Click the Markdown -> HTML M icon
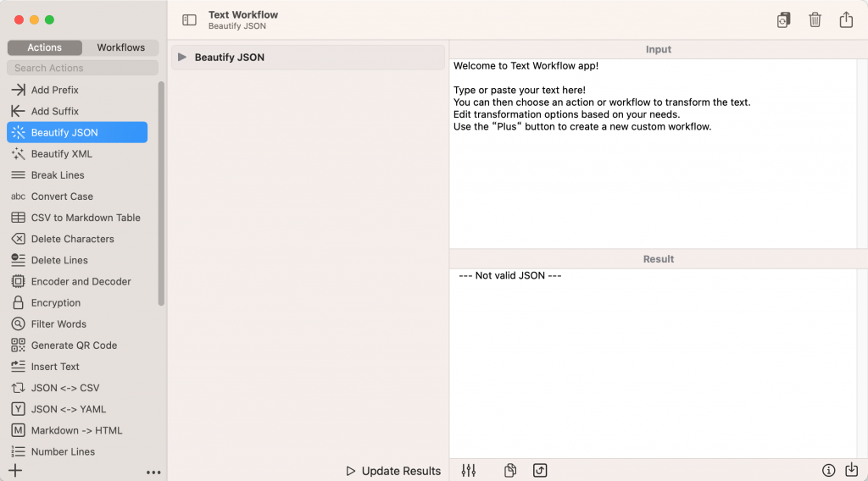The image size is (868, 481). tap(19, 430)
